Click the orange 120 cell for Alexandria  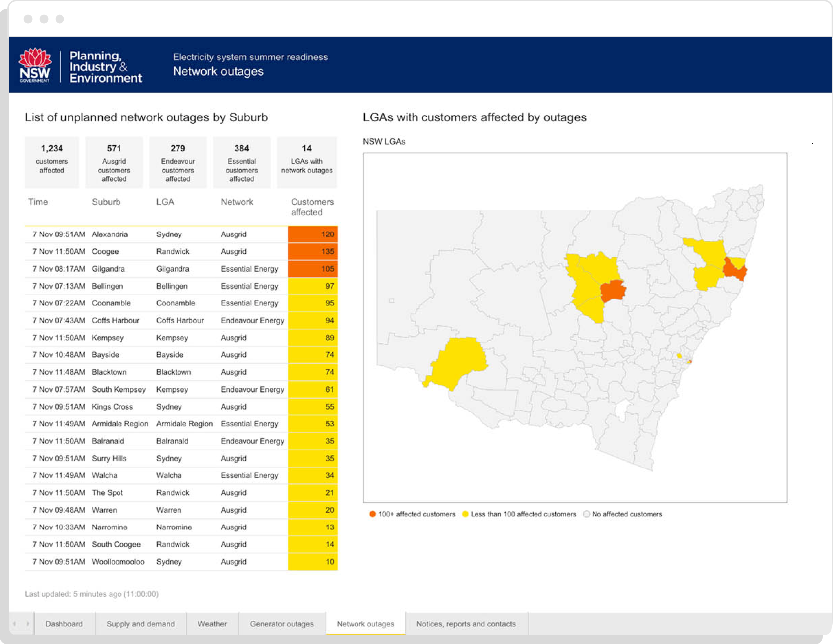(x=313, y=234)
